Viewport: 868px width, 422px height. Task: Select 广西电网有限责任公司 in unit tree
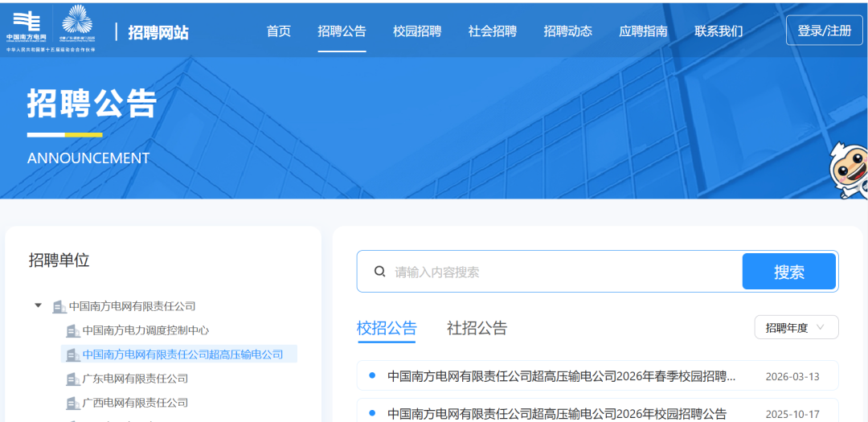[135, 403]
